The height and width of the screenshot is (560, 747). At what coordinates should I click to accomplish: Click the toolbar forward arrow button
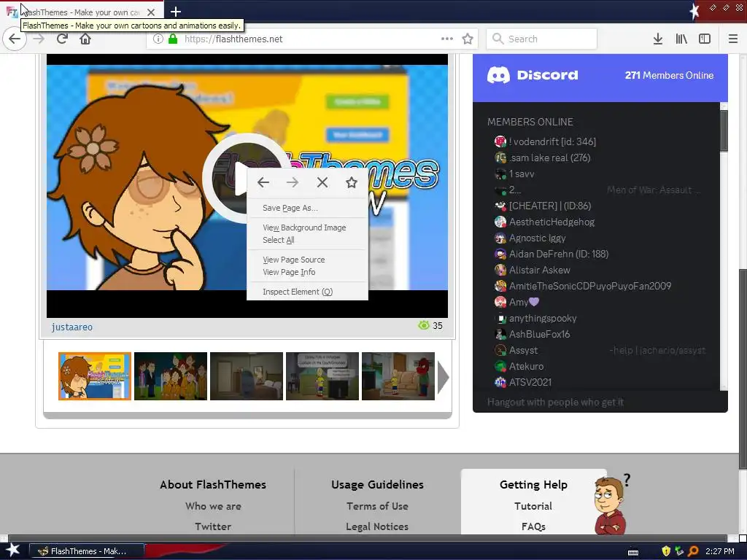point(39,39)
